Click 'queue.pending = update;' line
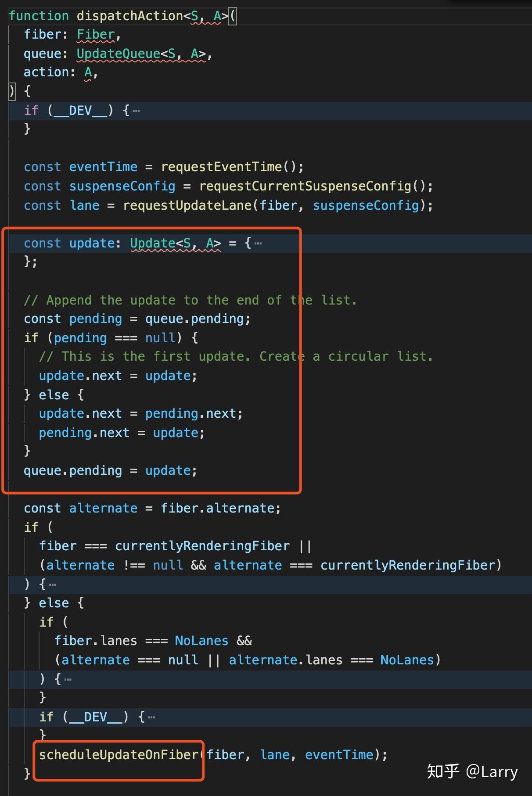 click(111, 471)
